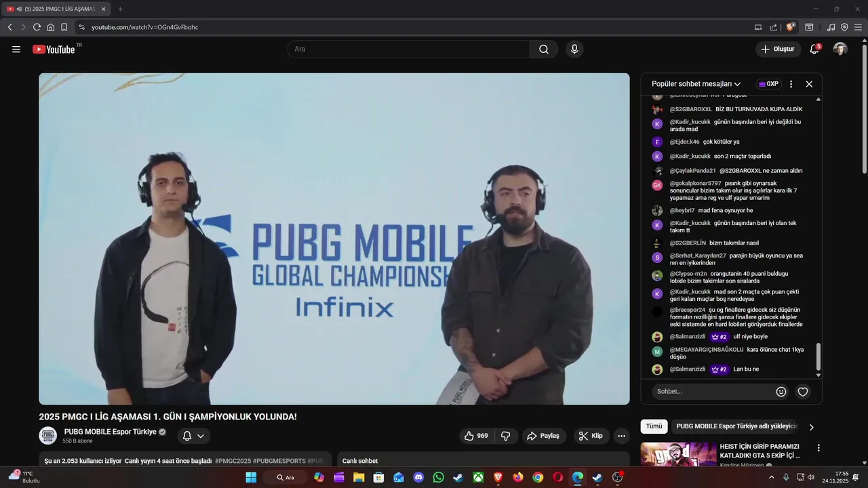Open Windows Start menu

coord(251,477)
